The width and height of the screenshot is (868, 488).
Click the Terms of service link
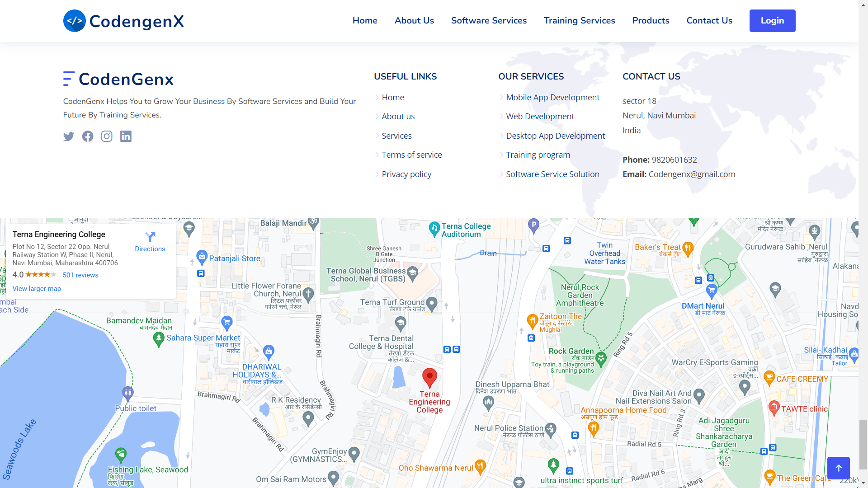pos(411,155)
